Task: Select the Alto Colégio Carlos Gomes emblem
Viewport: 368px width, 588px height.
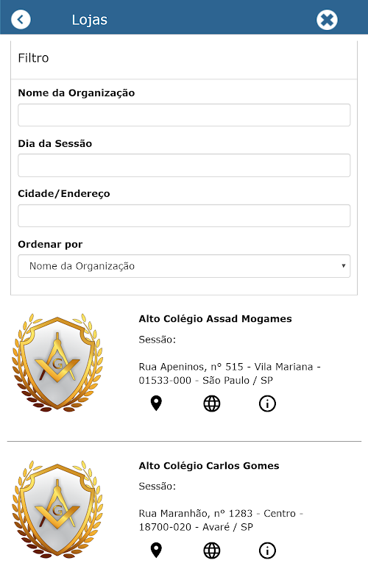Action: click(x=57, y=509)
